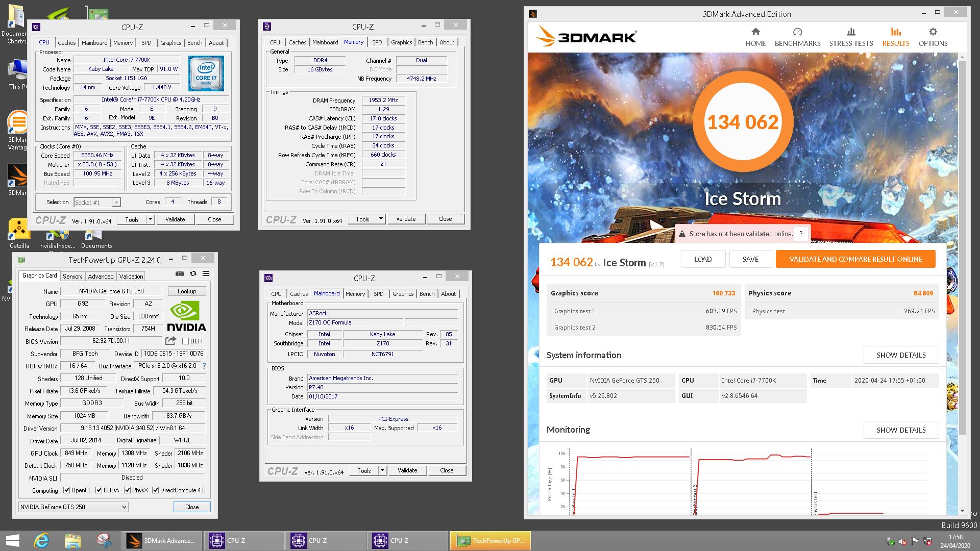Click Bus Interface question mark in GPU-Z
980x551 pixels.
204,366
